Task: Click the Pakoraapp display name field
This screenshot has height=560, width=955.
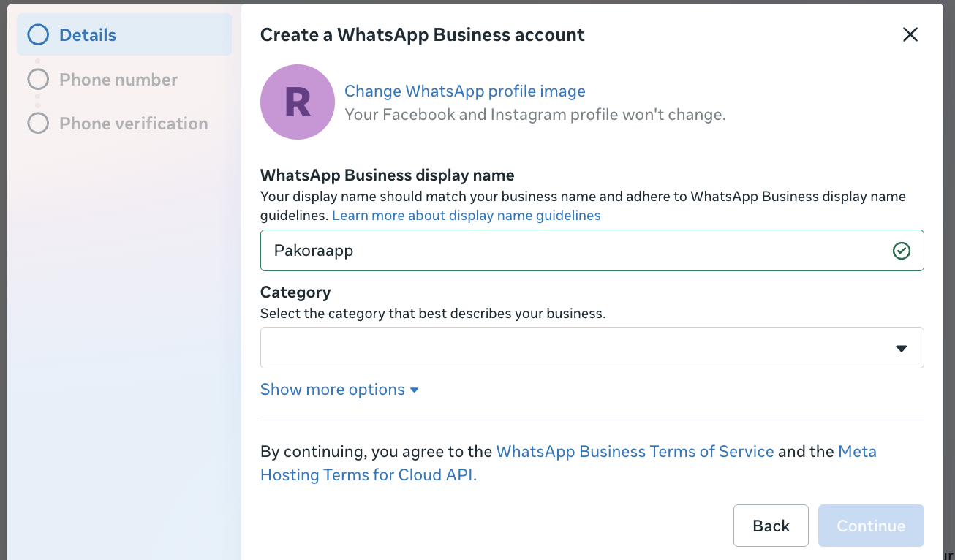Action: point(592,251)
